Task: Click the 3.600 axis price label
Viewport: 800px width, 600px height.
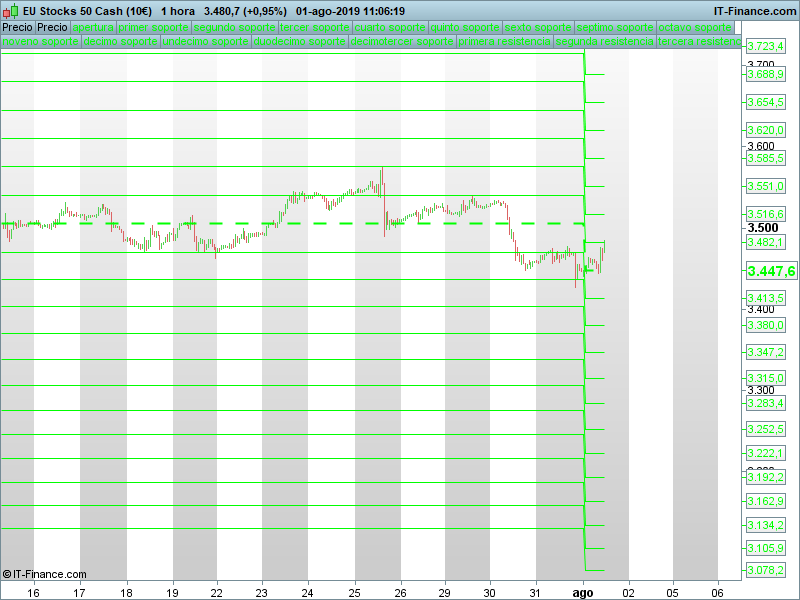Action: tap(761, 146)
